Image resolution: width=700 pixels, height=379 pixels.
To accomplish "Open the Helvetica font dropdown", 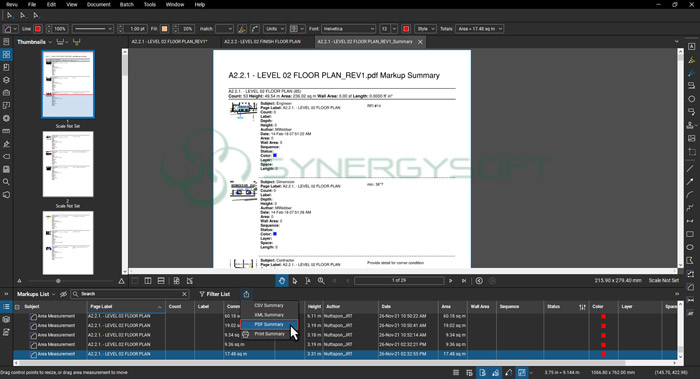I will (348, 29).
